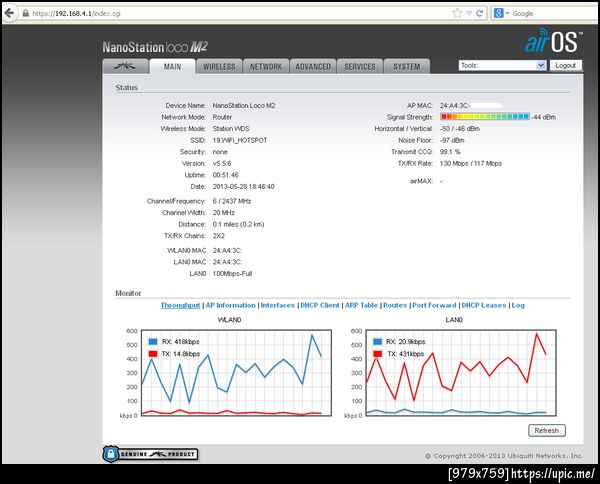600x484 pixels.
Task: Open the Interfaces monitor link
Action: tap(278, 305)
